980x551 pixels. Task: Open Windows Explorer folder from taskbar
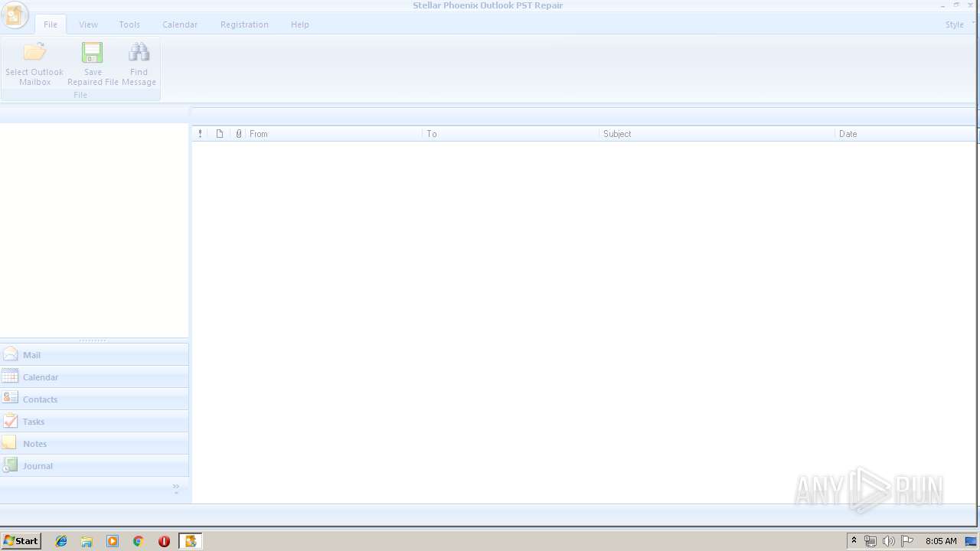(x=87, y=541)
